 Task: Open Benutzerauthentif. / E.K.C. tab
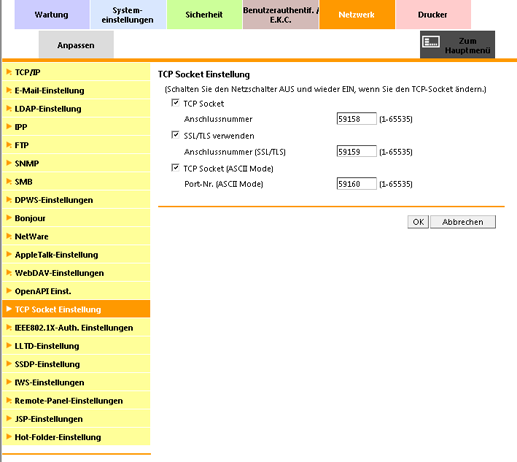pyautogui.click(x=280, y=15)
